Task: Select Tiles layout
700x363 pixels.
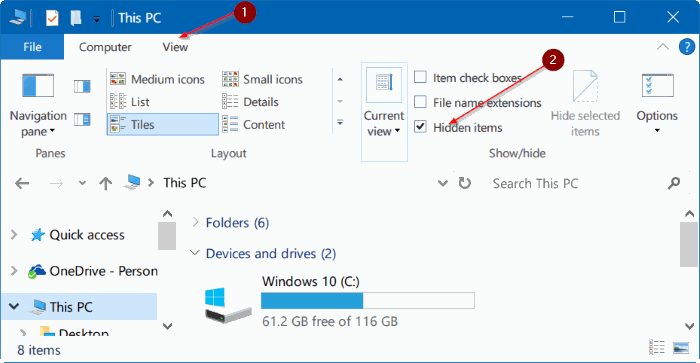Action: pyautogui.click(x=162, y=124)
